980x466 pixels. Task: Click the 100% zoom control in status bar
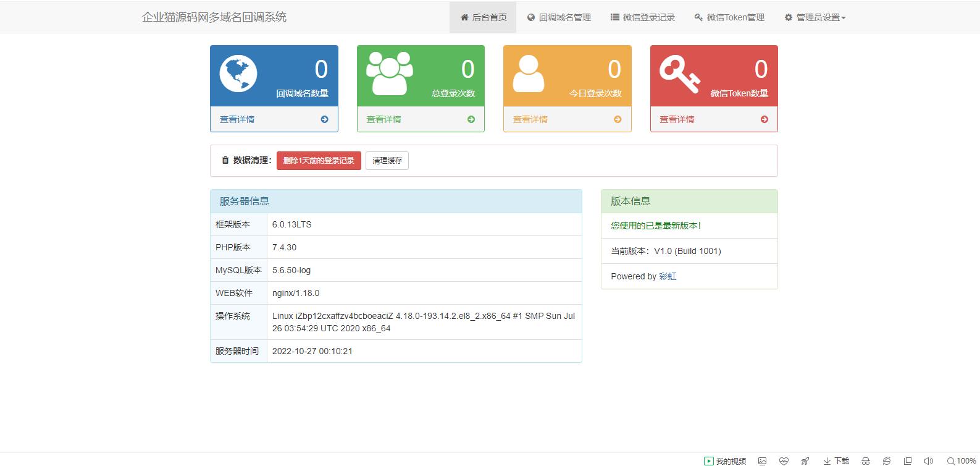(961, 460)
